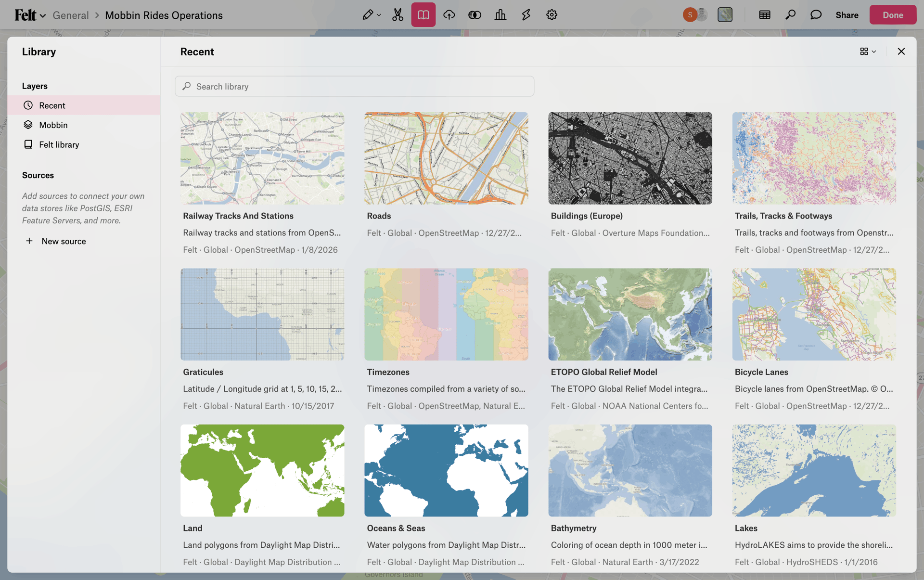The height and width of the screenshot is (580, 924).
Task: Open the table view icon
Action: 764,15
